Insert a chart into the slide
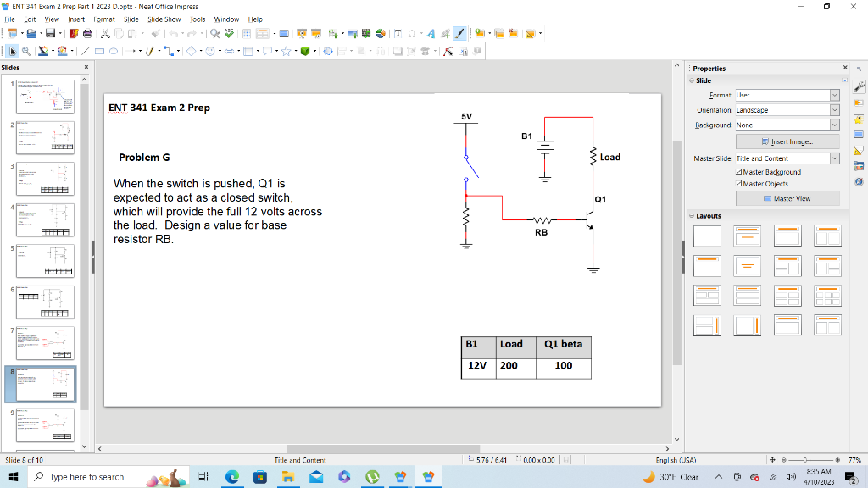The height and width of the screenshot is (488, 868). pyautogui.click(x=381, y=34)
